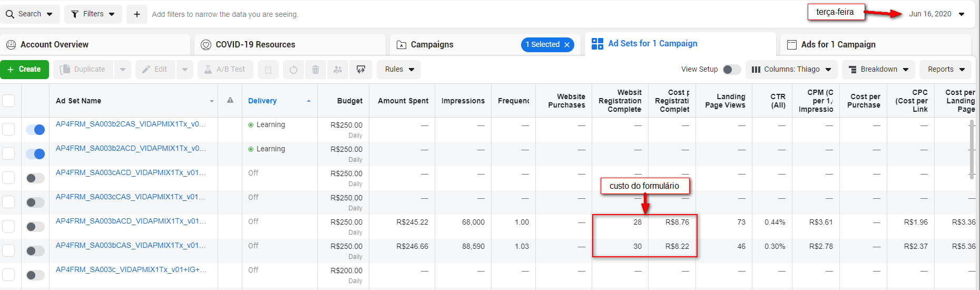Click the Campaigns folder icon
The image size is (980, 290).
tap(401, 45)
